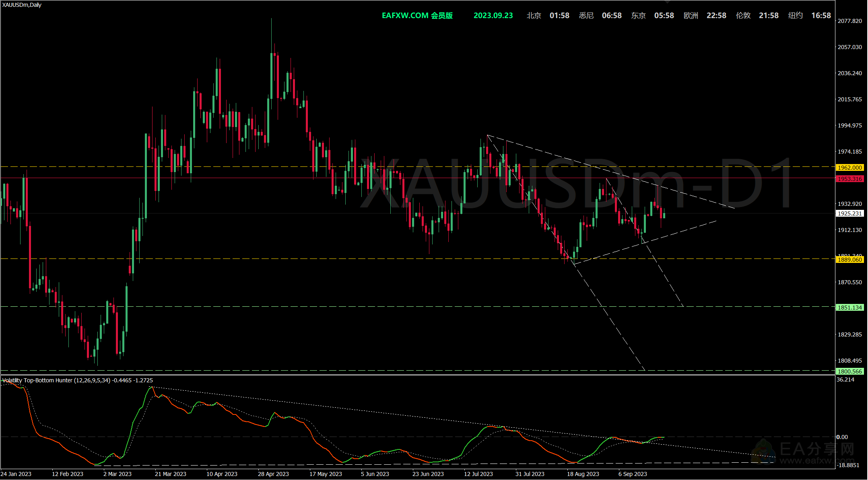Viewport: 868px width, 480px height.
Task: Click the 0.00 indicator scale value
Action: [842, 437]
